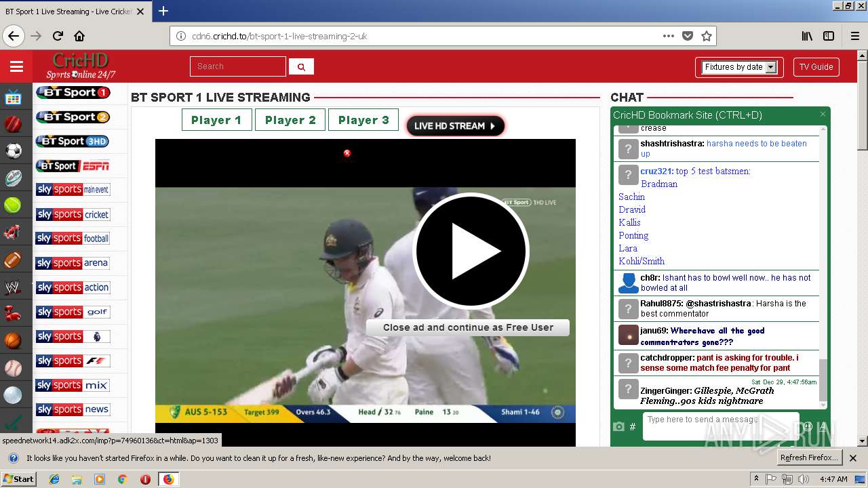
Task: Click the chat message input box
Action: coord(721,426)
